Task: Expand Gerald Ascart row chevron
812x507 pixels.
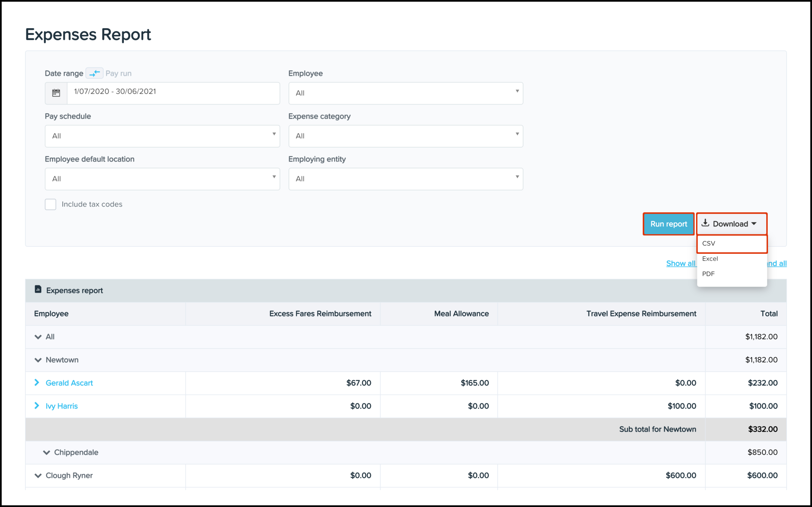Action: [37, 383]
